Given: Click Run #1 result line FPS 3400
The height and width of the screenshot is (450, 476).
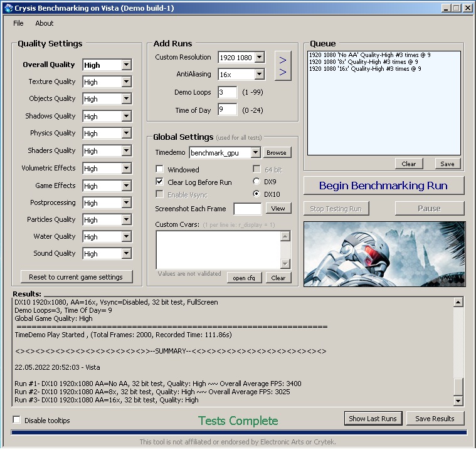Looking at the screenshot, I should [x=158, y=384].
